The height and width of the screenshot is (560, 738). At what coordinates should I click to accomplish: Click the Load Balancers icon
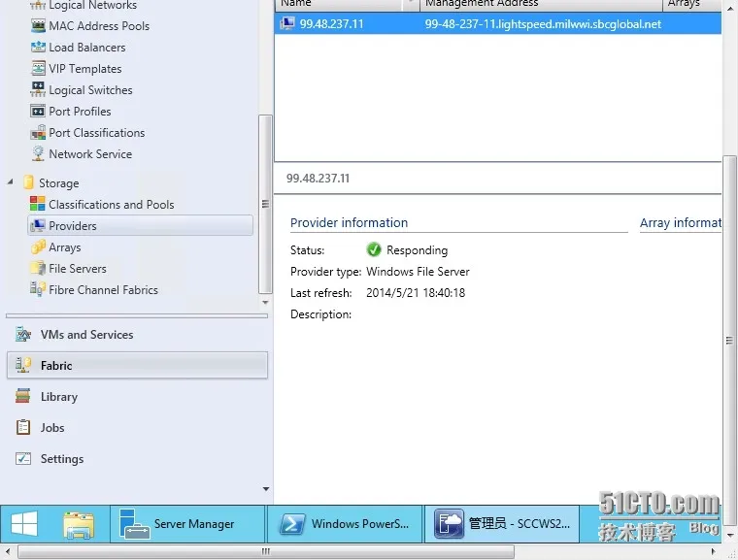[38, 47]
